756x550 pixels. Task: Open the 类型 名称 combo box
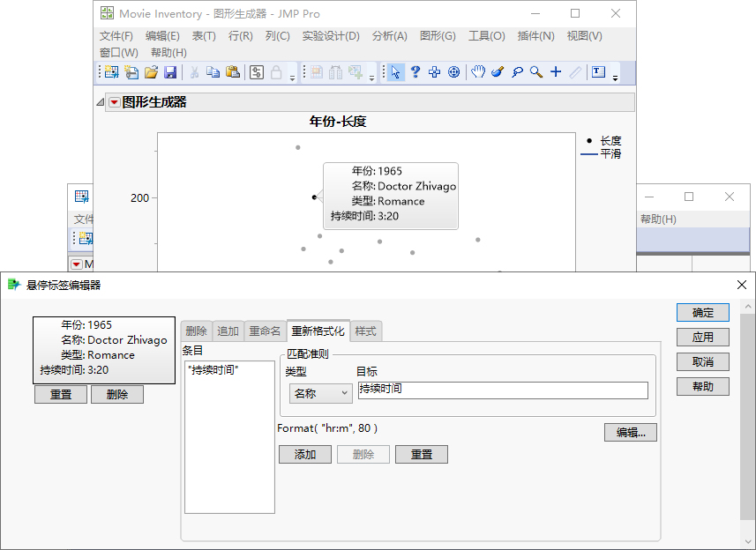coord(320,393)
